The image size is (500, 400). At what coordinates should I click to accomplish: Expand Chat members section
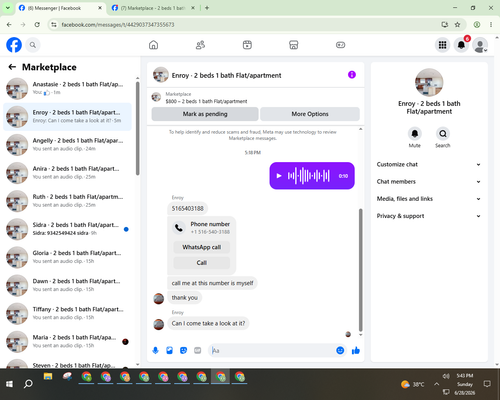(429, 182)
